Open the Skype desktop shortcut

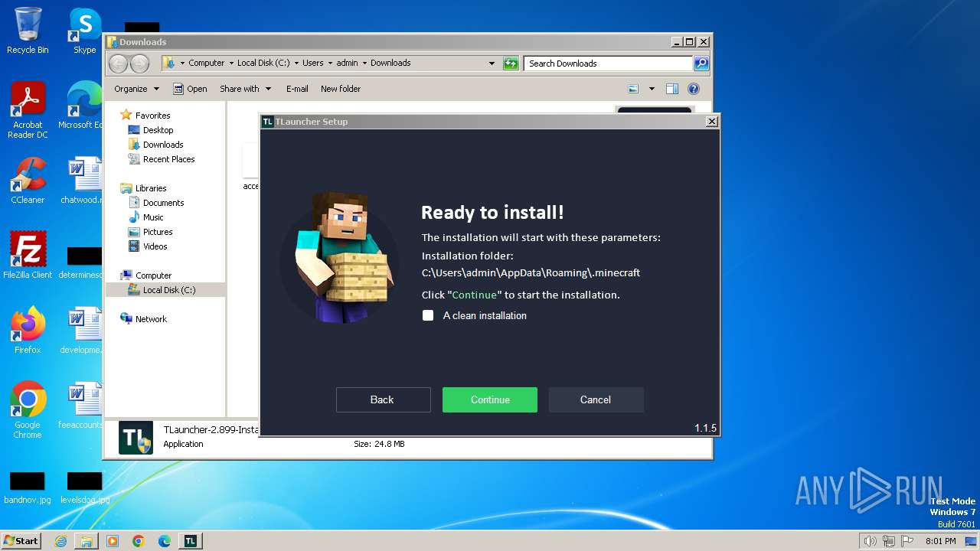tap(84, 31)
